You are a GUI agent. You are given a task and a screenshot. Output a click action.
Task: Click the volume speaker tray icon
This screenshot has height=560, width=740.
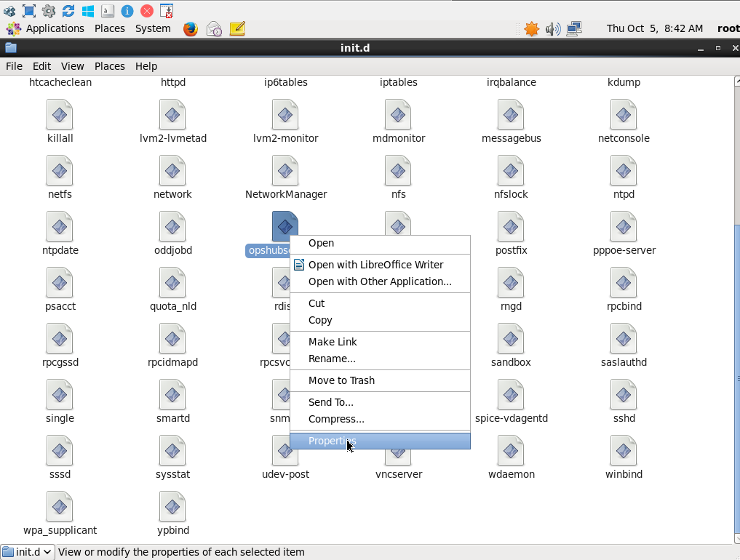point(553,29)
